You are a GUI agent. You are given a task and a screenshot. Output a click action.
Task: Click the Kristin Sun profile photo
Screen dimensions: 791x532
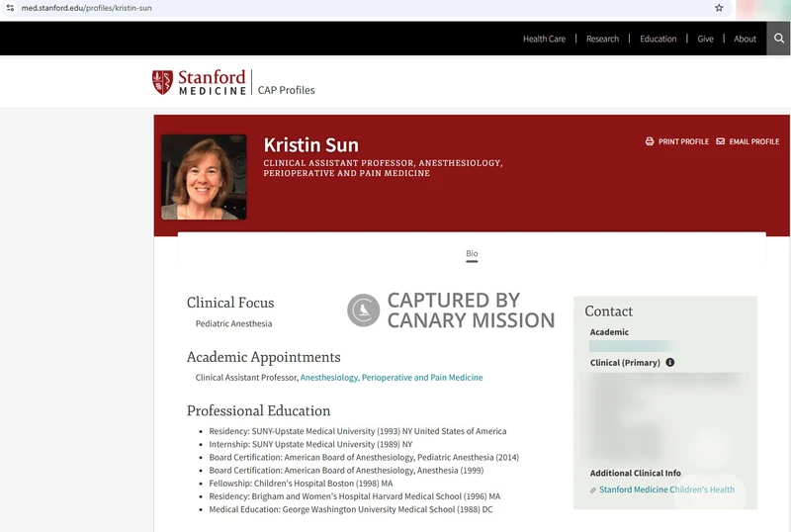pyautogui.click(x=204, y=177)
